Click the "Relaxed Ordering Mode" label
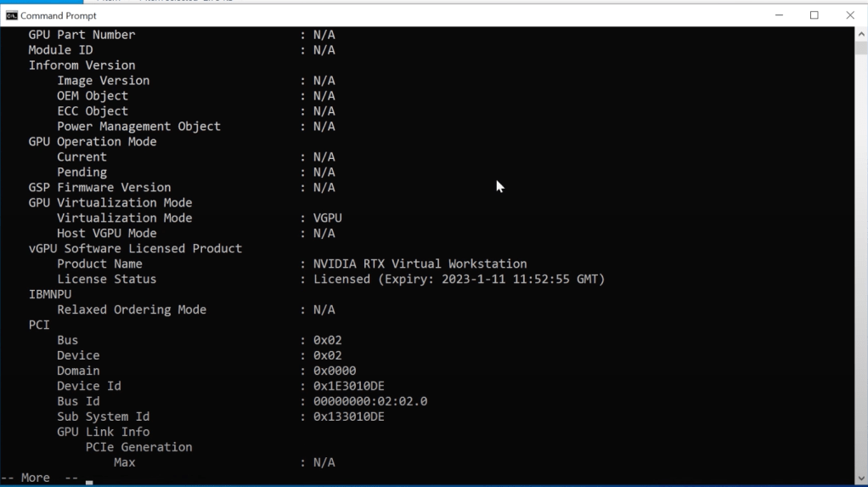 (132, 309)
